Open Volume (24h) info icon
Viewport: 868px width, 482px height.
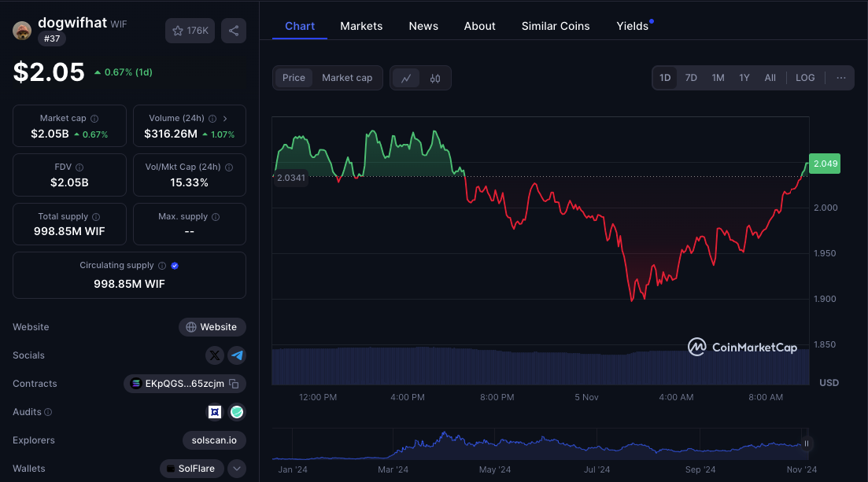tap(212, 119)
